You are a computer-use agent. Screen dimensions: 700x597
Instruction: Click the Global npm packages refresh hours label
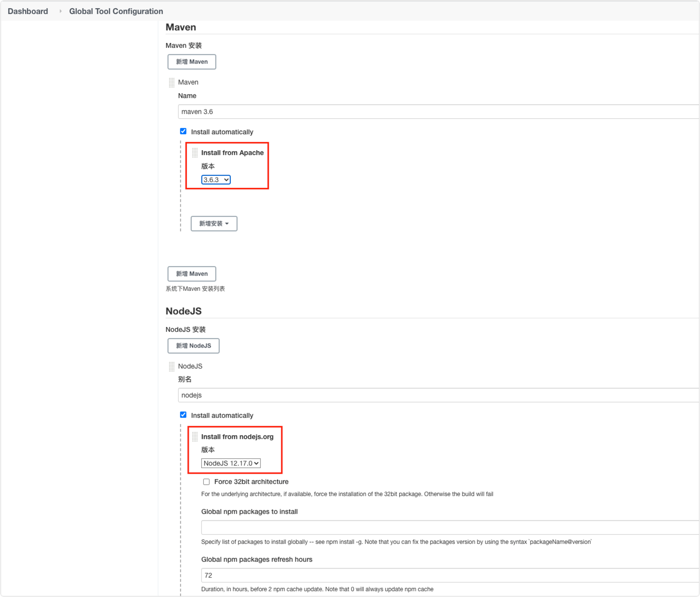[x=257, y=559]
